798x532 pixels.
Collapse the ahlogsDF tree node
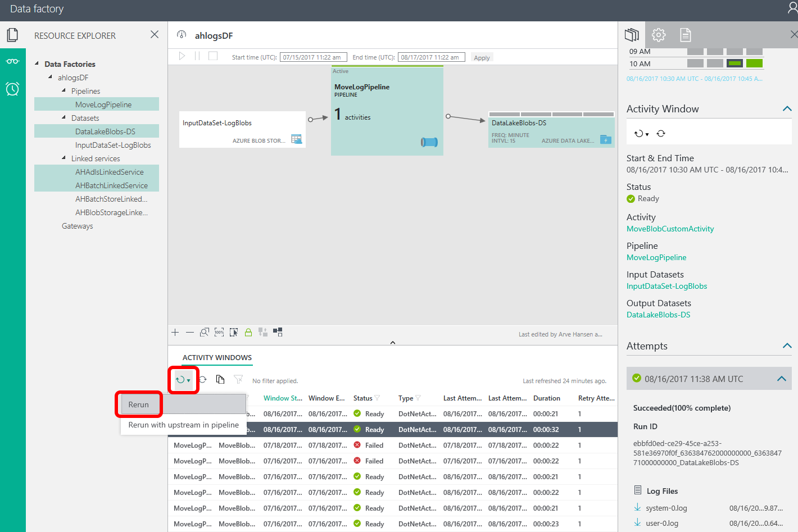(x=51, y=77)
